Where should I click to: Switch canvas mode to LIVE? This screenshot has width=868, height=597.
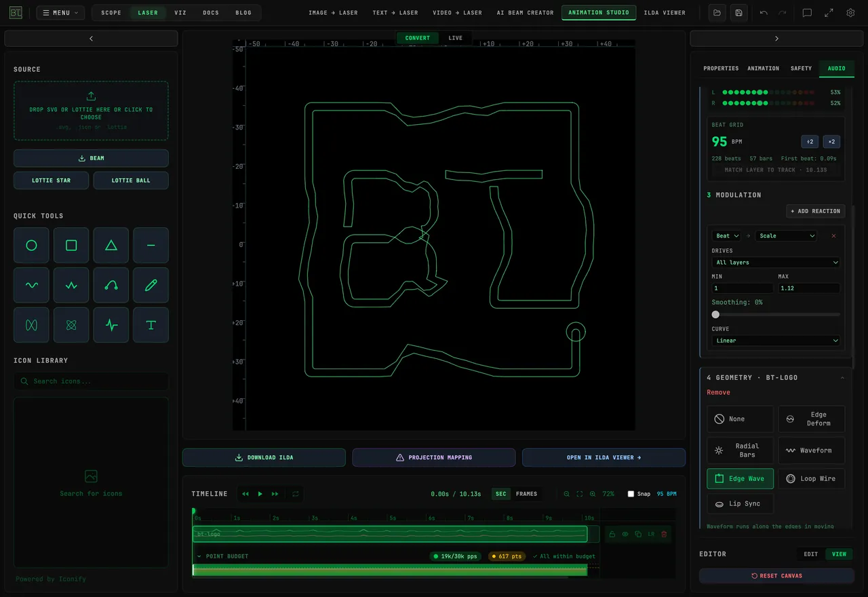tap(456, 38)
